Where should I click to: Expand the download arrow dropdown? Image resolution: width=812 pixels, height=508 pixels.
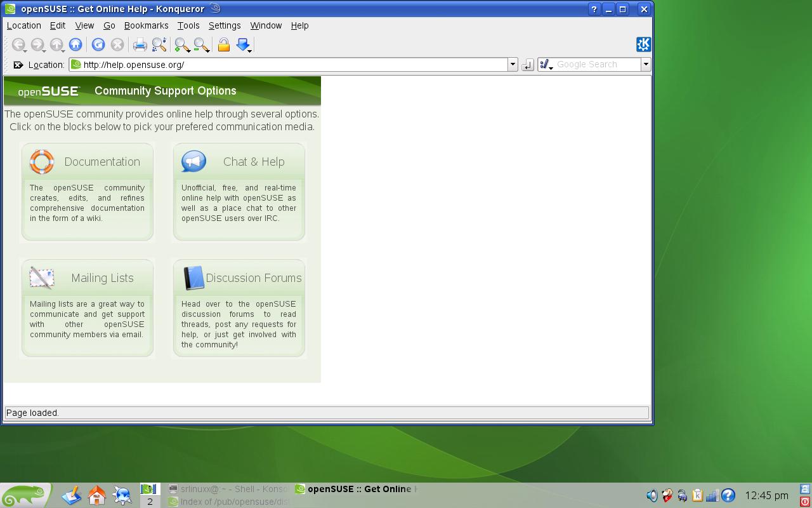point(250,50)
